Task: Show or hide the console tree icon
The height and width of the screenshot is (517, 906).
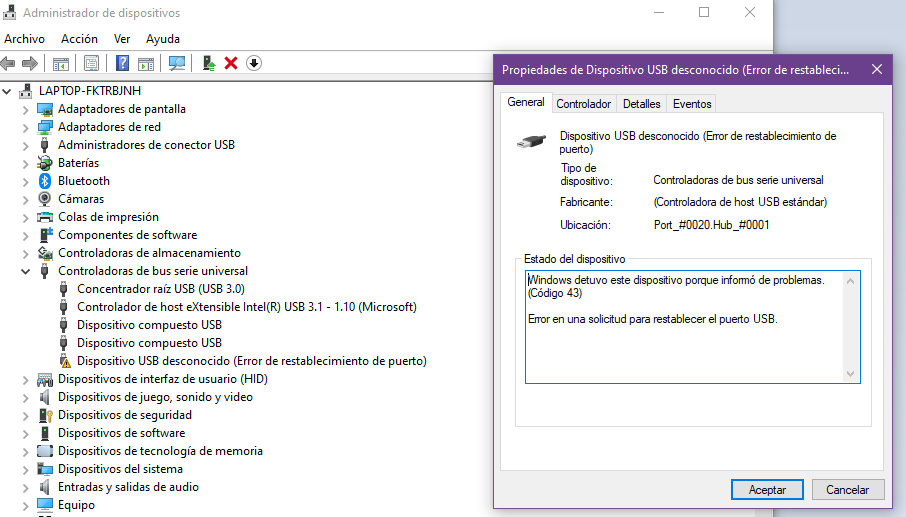Action: 61,64
